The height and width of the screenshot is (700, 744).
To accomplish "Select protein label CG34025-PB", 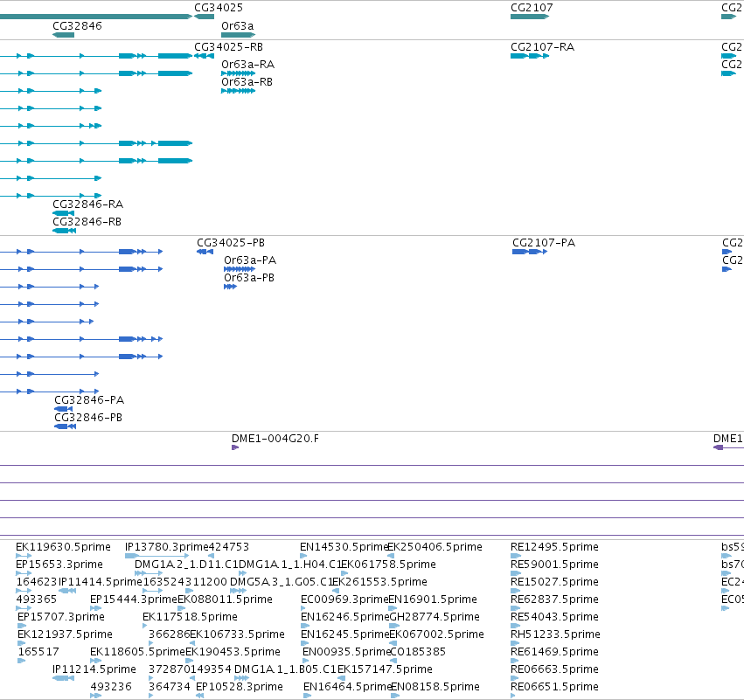I will click(x=231, y=243).
